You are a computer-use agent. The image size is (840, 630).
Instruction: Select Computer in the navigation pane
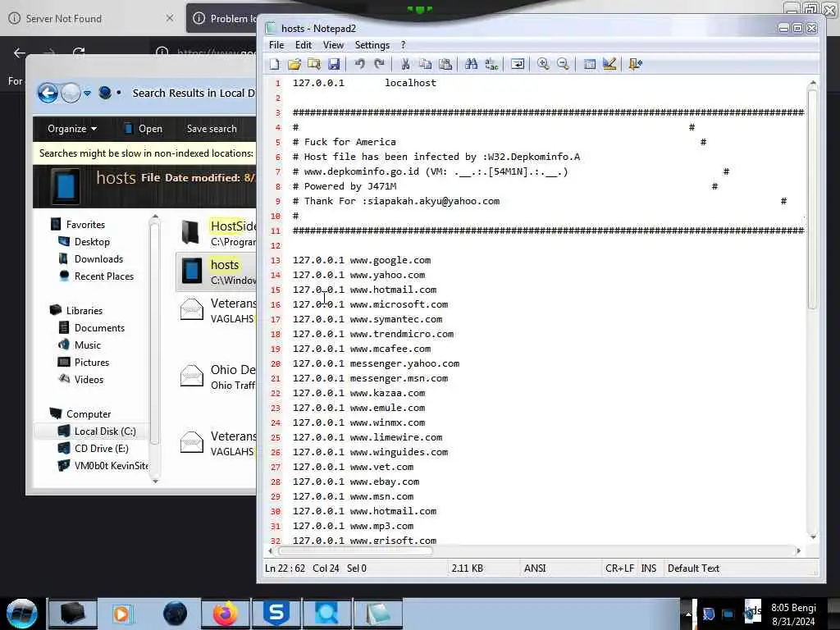[x=89, y=414]
